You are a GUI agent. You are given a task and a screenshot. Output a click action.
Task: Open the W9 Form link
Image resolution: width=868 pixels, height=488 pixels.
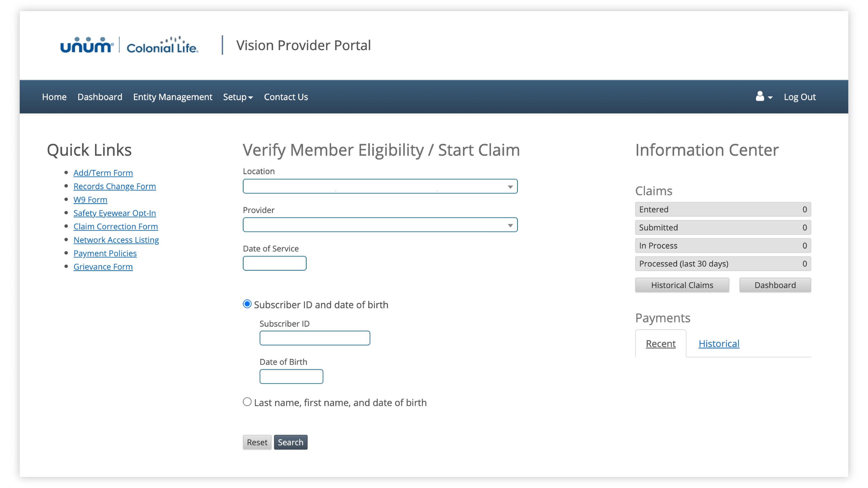[x=90, y=199]
